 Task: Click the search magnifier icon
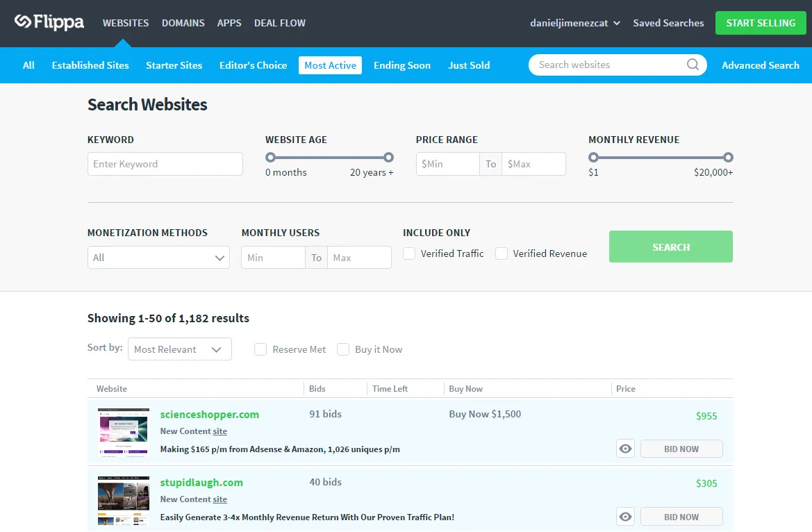pos(693,65)
